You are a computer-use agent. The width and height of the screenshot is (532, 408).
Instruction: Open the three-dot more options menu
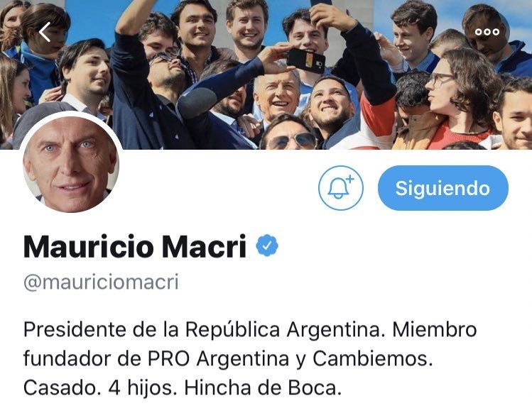tap(487, 32)
